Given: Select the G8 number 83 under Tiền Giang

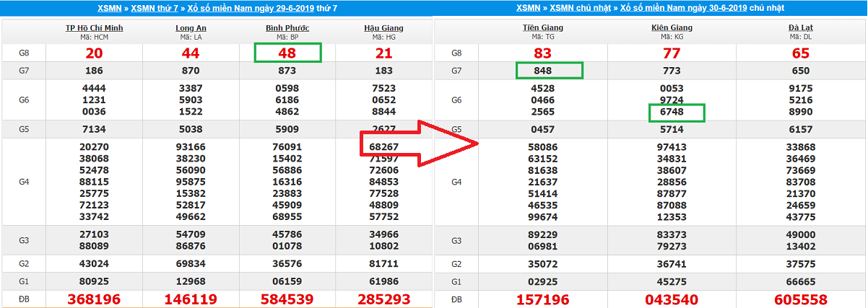Looking at the screenshot, I should click(x=542, y=53).
